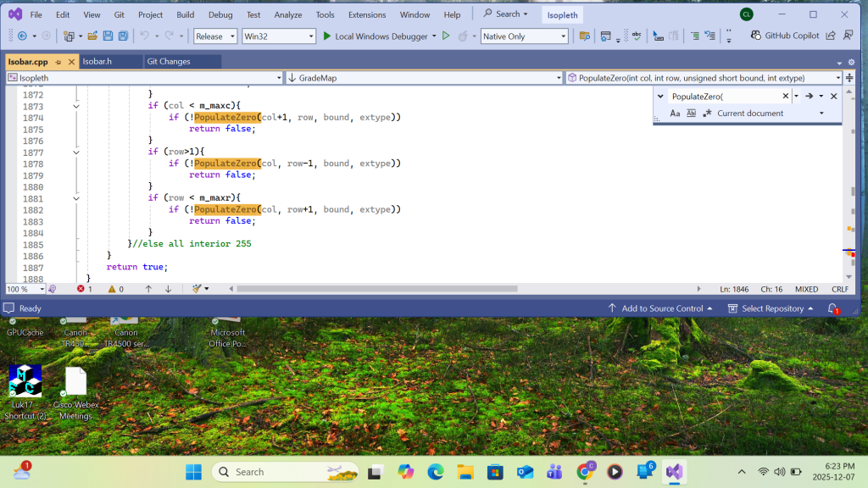Image resolution: width=868 pixels, height=488 pixels.
Task: Click the Open File folder icon
Action: [x=92, y=36]
